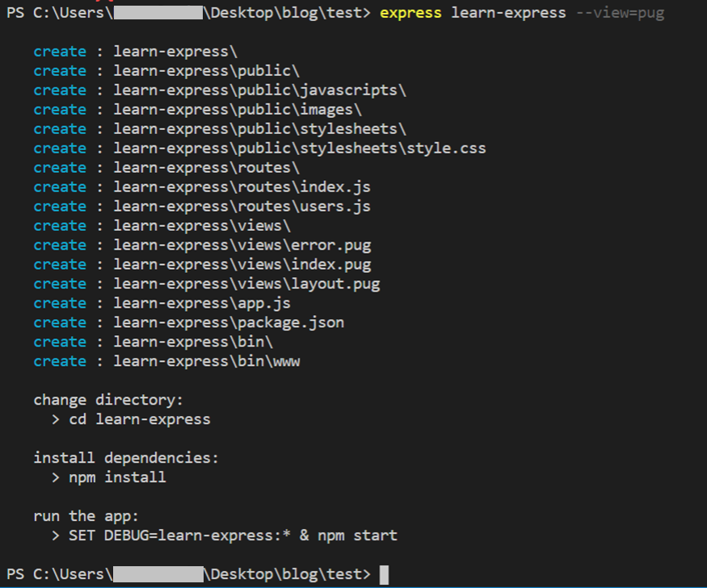The image size is (707, 588).
Task: Click the path 'learn-express\bin\www'
Action: [207, 361]
